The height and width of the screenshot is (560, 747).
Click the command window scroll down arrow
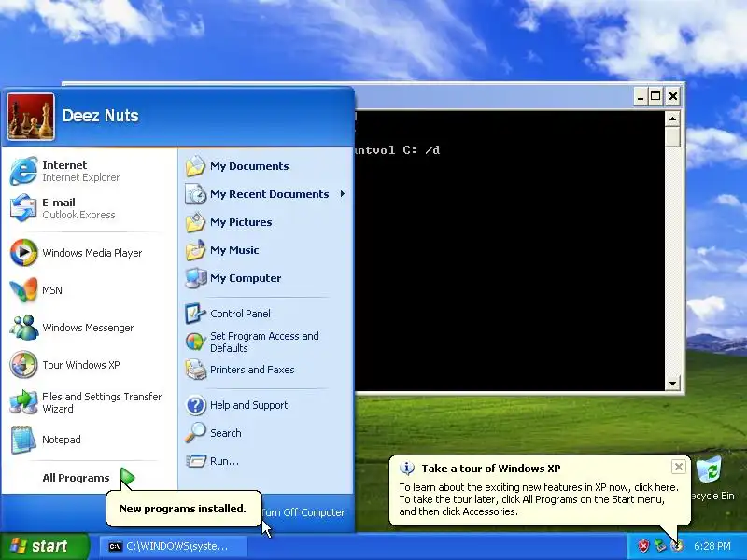click(x=672, y=383)
